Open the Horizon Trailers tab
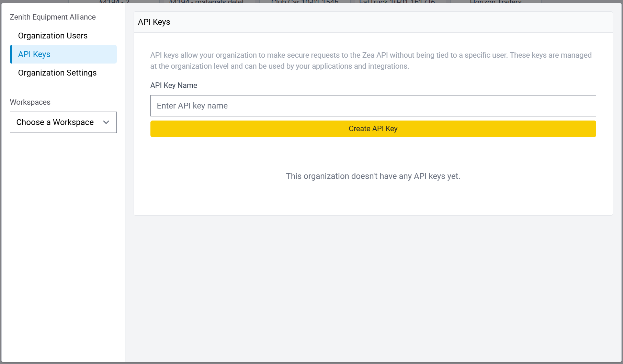The width and height of the screenshot is (623, 364). click(496, 2)
